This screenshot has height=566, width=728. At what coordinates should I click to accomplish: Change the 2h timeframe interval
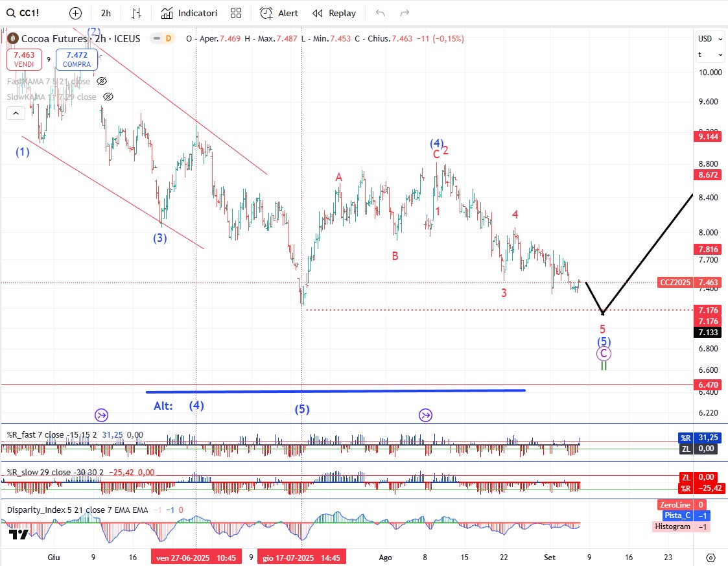pyautogui.click(x=106, y=13)
